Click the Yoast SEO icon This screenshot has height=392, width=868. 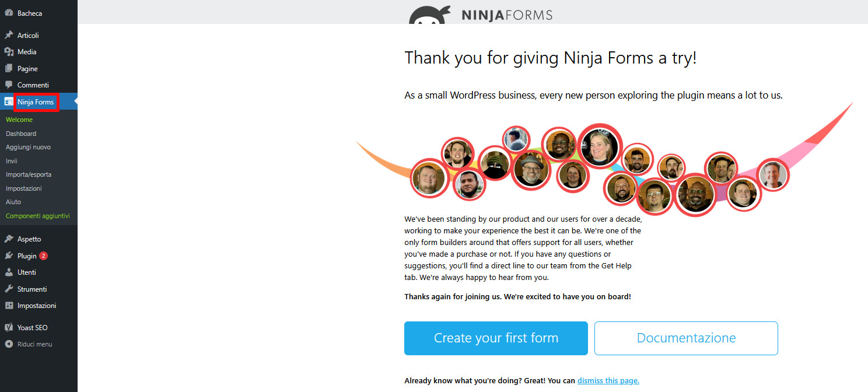click(9, 328)
